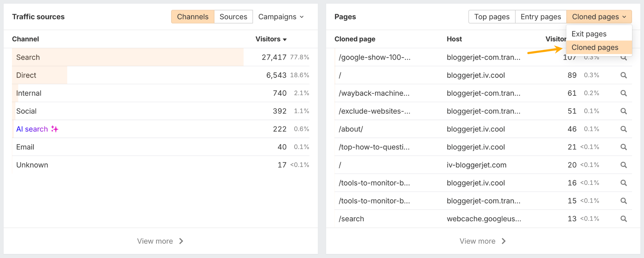Open the Campaigns dropdown
This screenshot has height=258, width=644.
click(281, 17)
